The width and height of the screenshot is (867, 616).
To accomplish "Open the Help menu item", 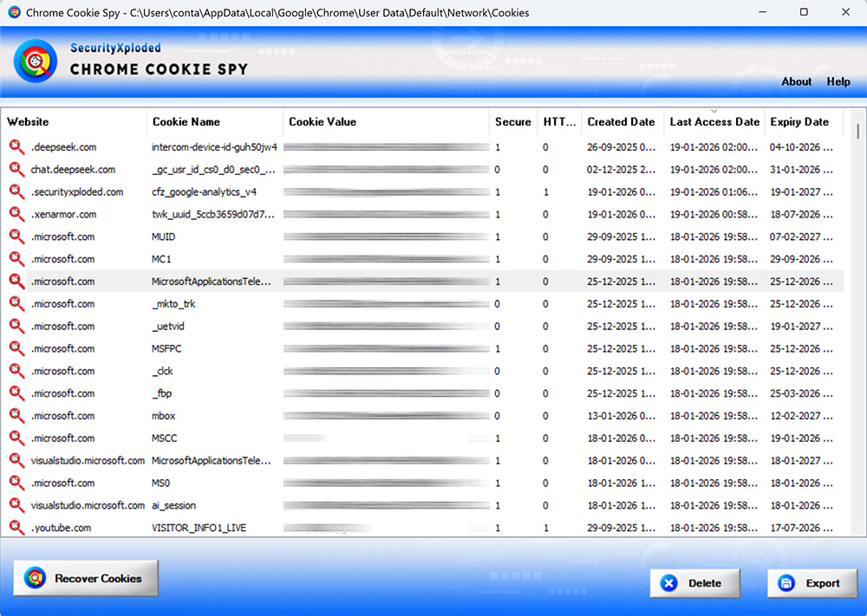I will 838,81.
